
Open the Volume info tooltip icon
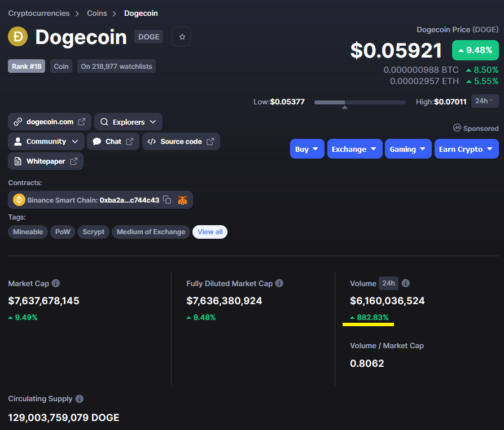tap(406, 283)
